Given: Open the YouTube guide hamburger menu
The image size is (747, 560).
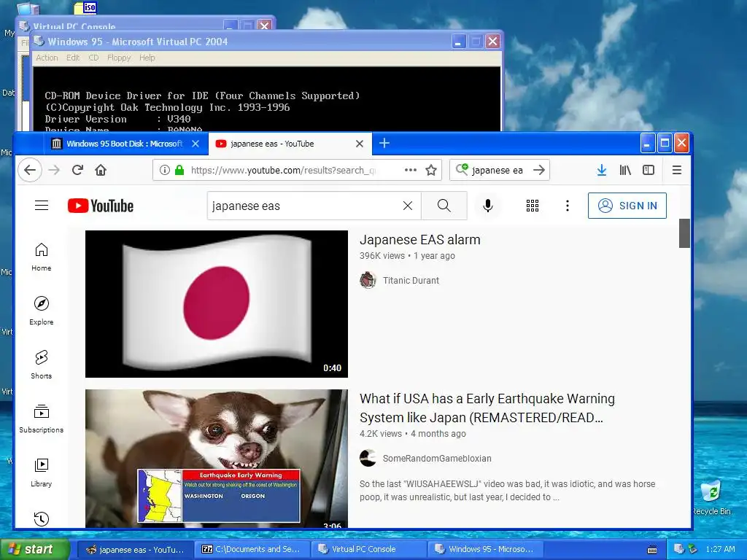Looking at the screenshot, I should pos(42,205).
